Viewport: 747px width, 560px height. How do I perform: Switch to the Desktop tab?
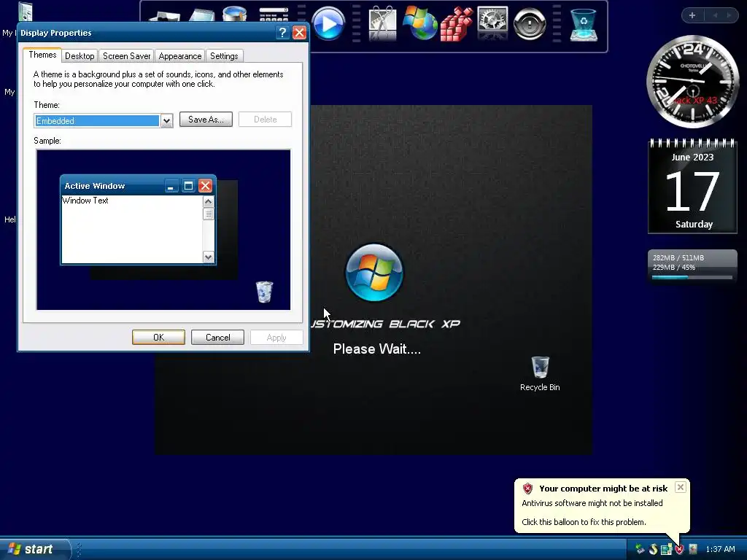[80, 56]
